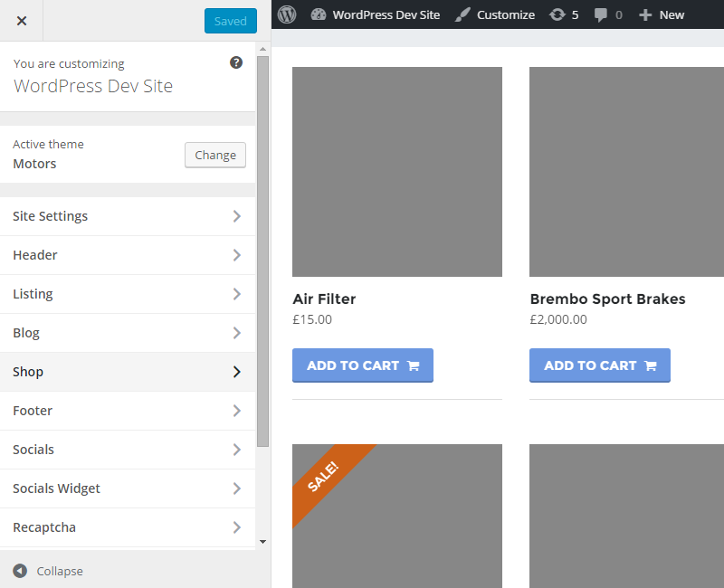
Task: Click the scrollbar down arrow in sidebar
Action: [x=262, y=542]
